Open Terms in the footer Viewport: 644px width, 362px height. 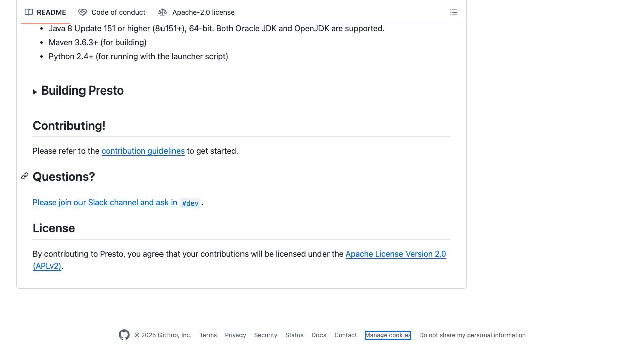pos(208,335)
